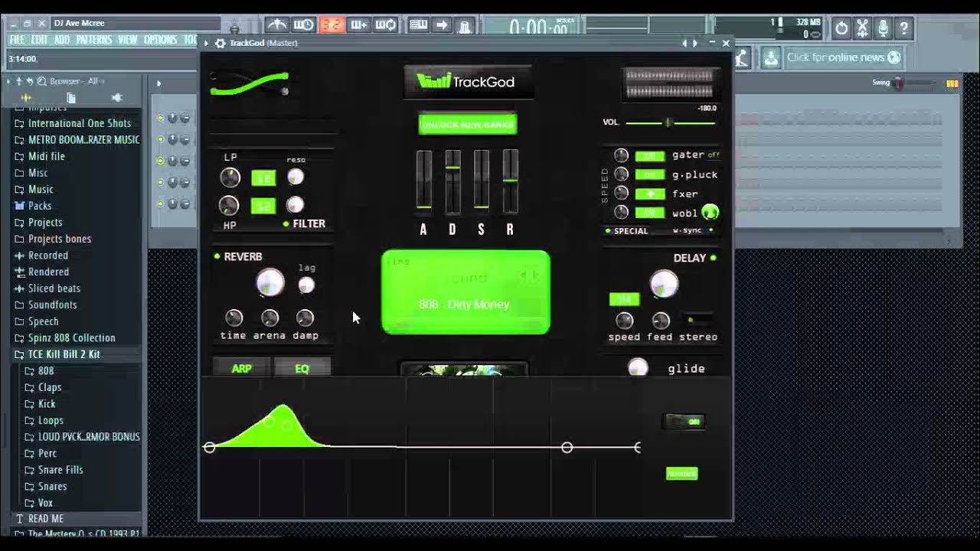Screen dimensions: 980x551
Task: Click the browser search magnifier icon
Action: click(41, 81)
